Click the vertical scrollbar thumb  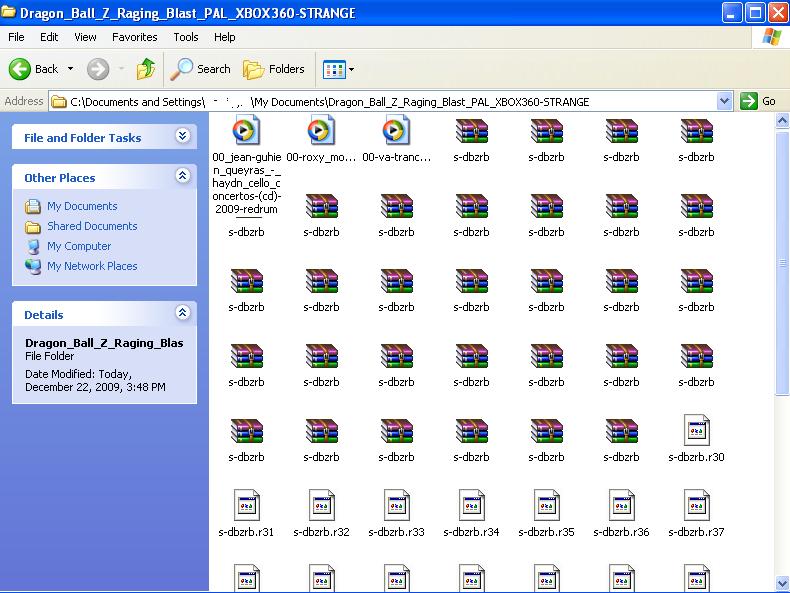782,263
